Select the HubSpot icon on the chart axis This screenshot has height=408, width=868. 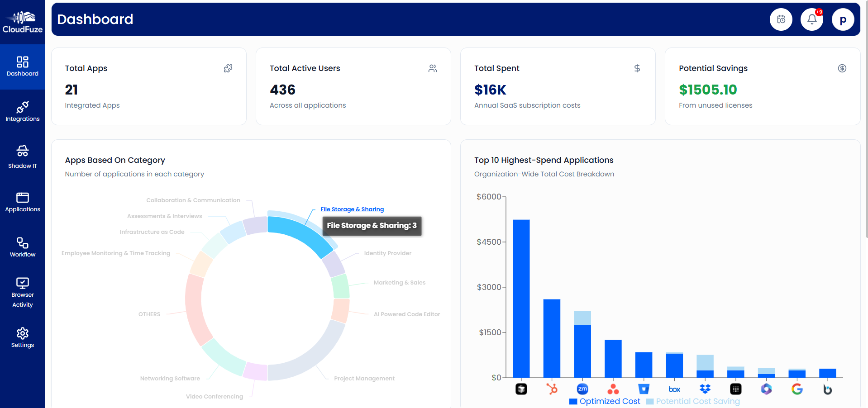click(x=552, y=389)
